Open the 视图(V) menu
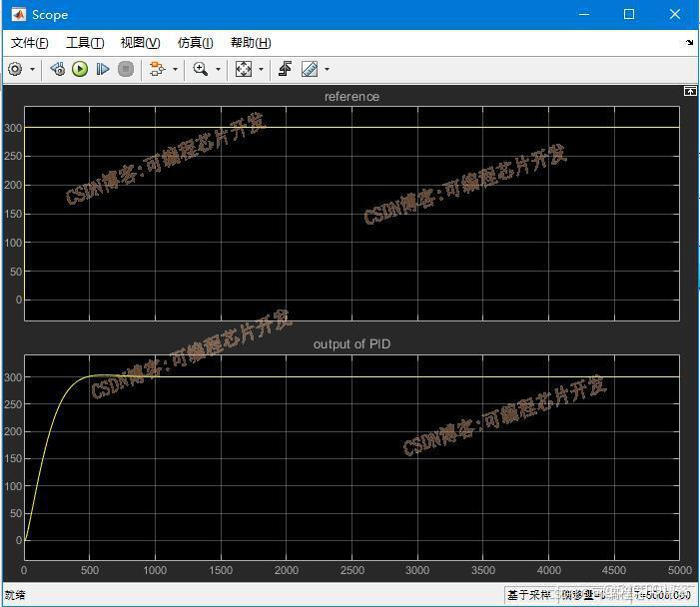The width and height of the screenshot is (700, 607). [140, 43]
